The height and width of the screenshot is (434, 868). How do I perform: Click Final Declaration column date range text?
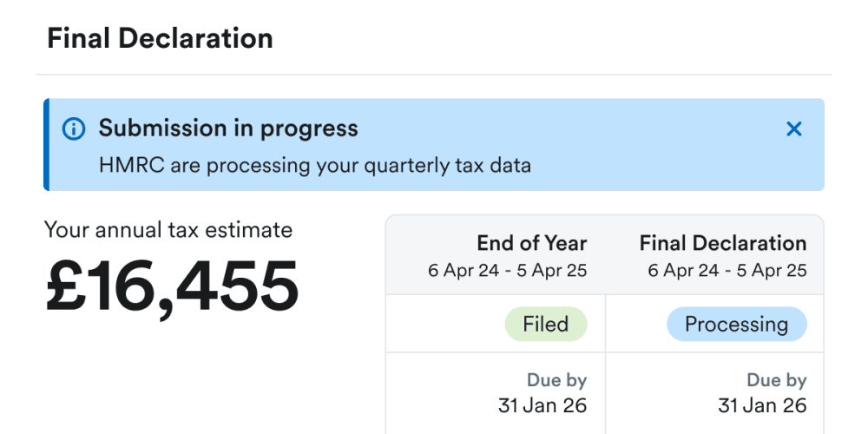[727, 270]
